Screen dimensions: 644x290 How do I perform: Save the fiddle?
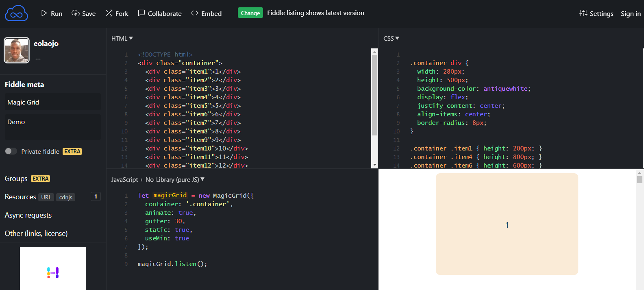coord(84,13)
